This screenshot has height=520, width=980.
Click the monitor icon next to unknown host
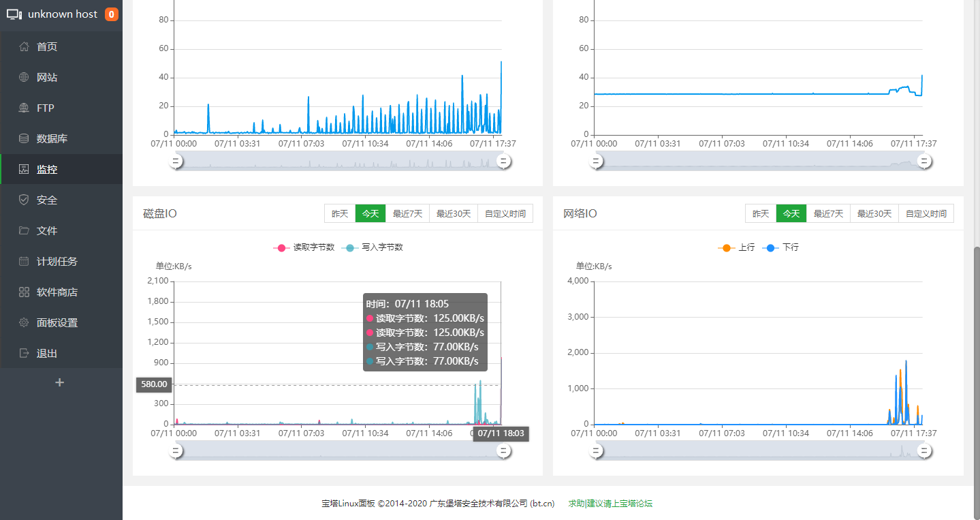pyautogui.click(x=14, y=14)
